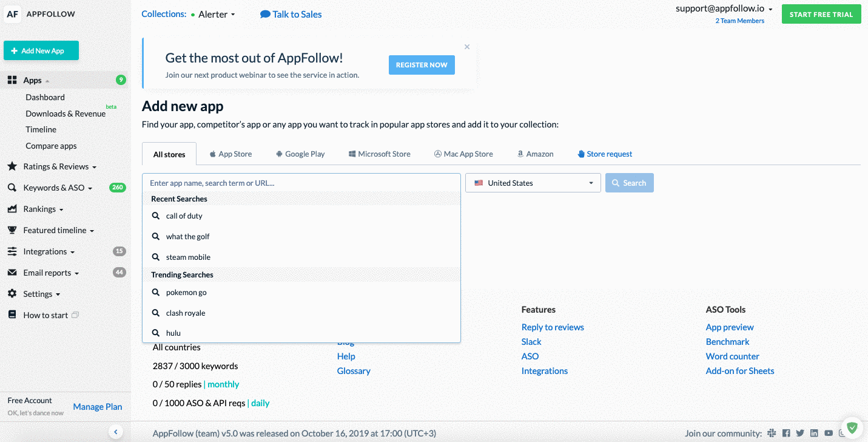Image resolution: width=868 pixels, height=442 pixels.
Task: Click the Ratings & Reviews star icon
Action: (x=12, y=166)
